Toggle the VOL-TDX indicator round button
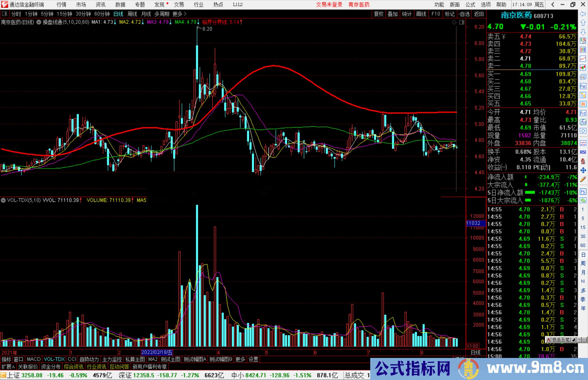 [3, 200]
